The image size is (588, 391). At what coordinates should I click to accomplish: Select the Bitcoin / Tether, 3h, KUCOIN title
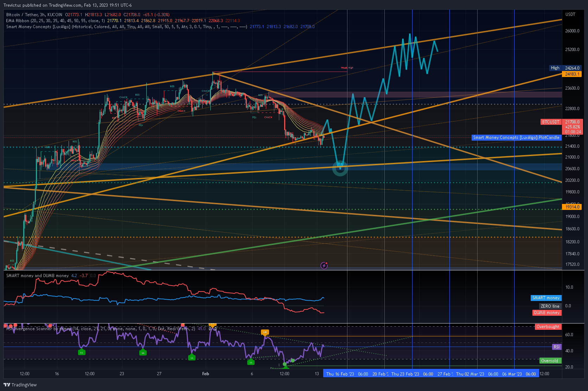pos(34,15)
